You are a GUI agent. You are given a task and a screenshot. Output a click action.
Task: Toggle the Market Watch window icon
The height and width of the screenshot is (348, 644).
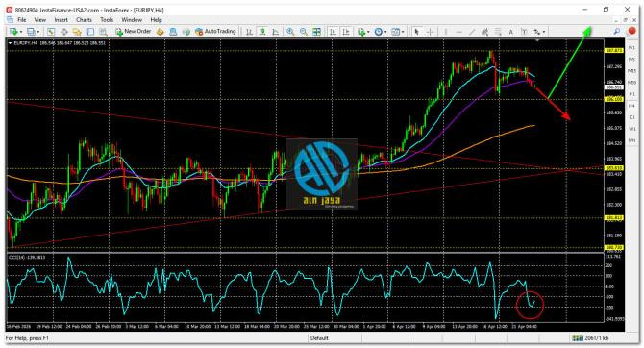51,32
